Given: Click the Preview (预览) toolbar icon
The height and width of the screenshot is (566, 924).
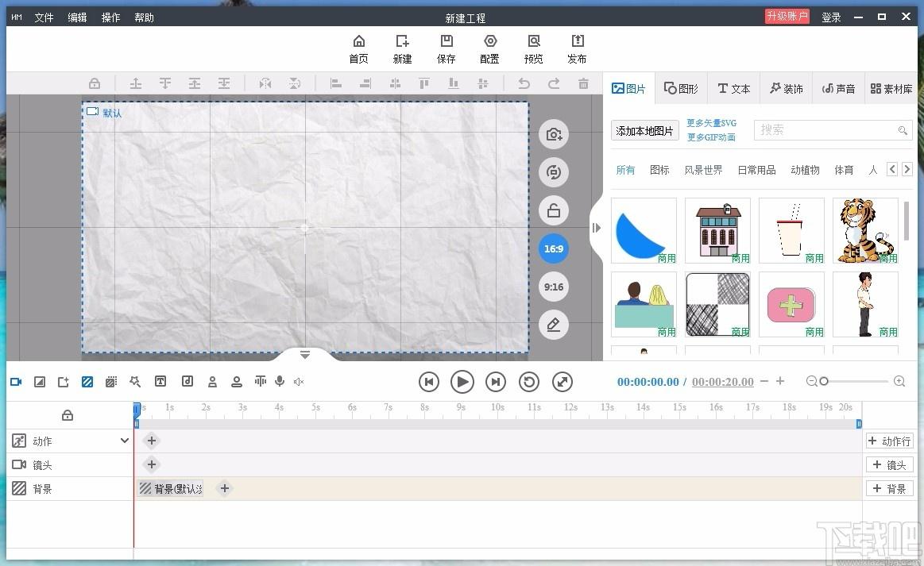Looking at the screenshot, I should [533, 48].
